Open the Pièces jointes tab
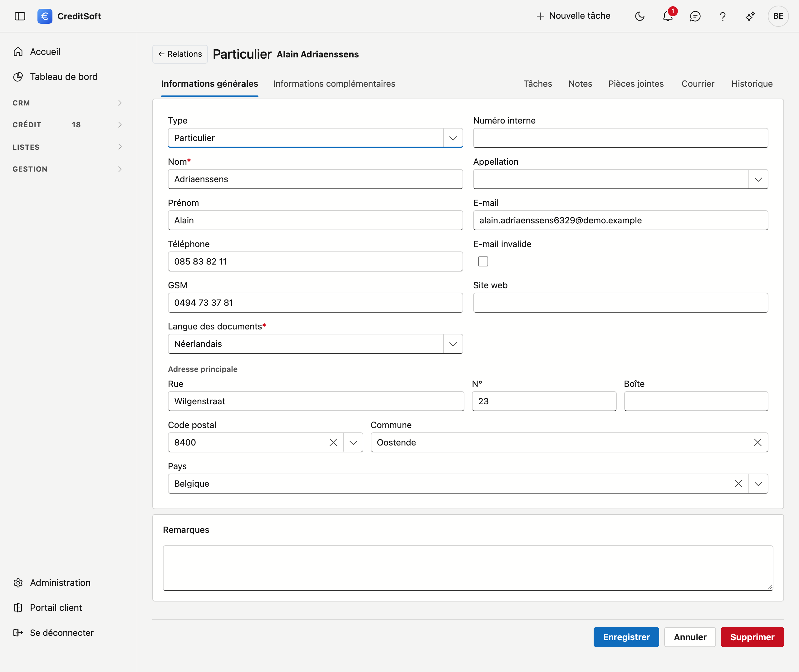Image resolution: width=799 pixels, height=672 pixels. click(x=635, y=84)
